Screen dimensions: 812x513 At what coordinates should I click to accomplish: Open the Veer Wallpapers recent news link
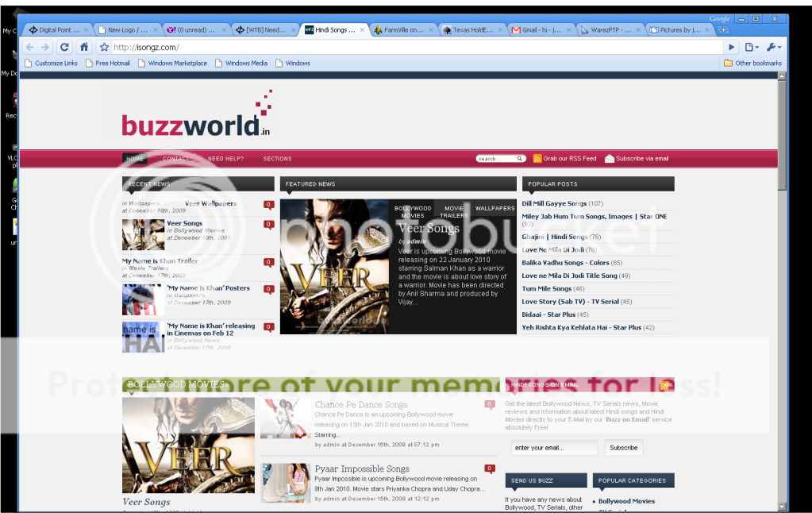(x=211, y=203)
